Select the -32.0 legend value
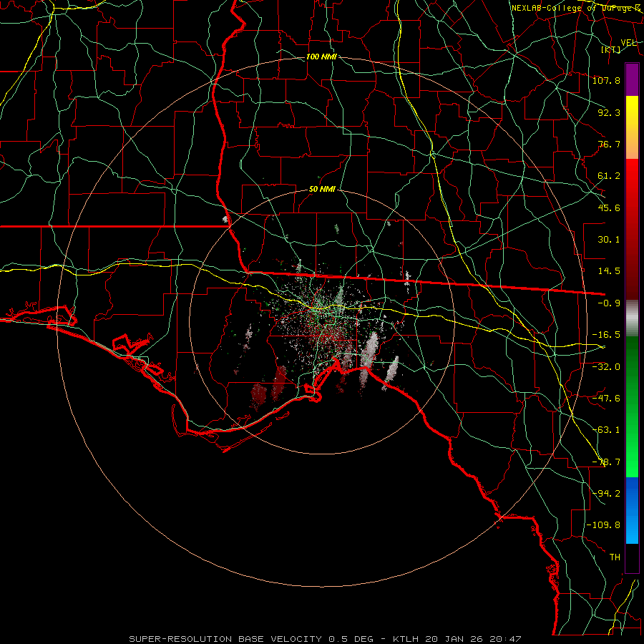This screenshot has width=644, height=644. pos(606,367)
